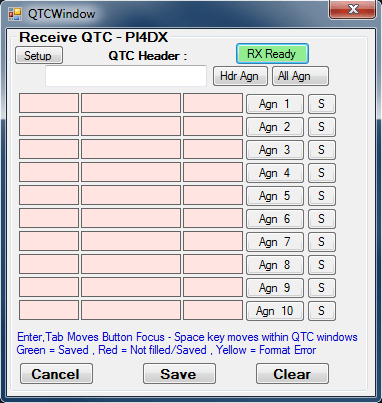This screenshot has height=403, width=382.
Task: Select middle field in Agn 2 row
Action: [131, 126]
